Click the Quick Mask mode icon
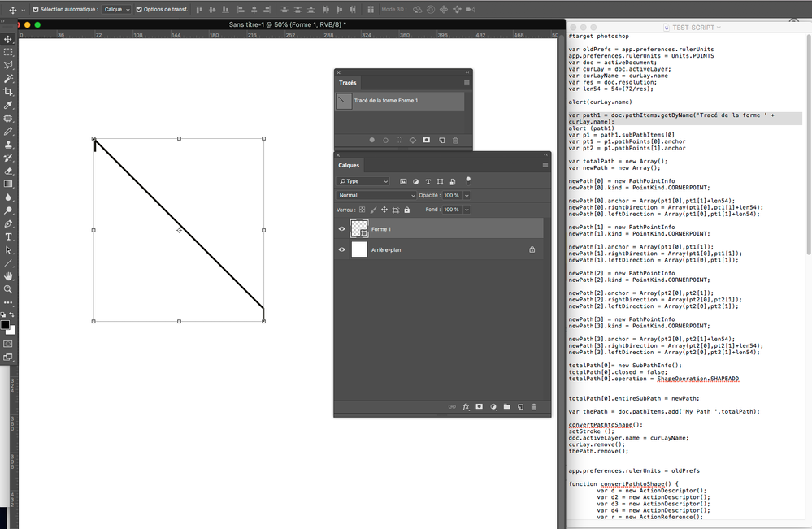 [x=8, y=344]
